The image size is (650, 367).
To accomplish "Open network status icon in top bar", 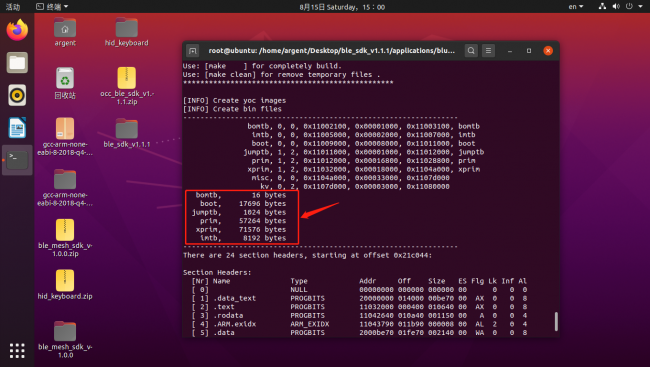I will pos(602,6).
